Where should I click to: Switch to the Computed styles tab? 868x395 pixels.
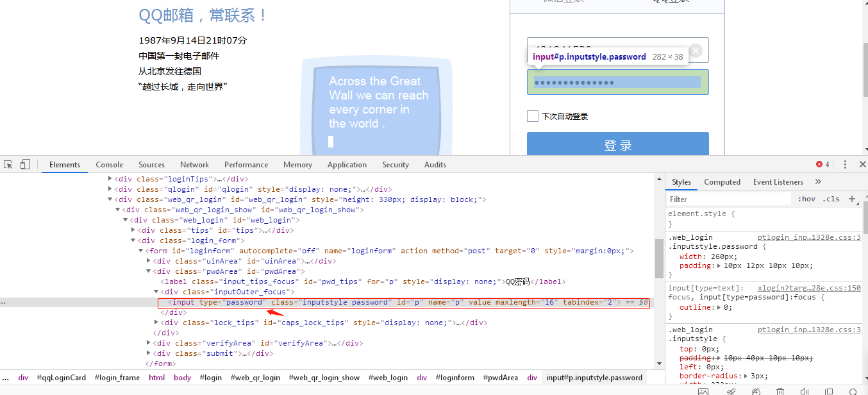[722, 182]
